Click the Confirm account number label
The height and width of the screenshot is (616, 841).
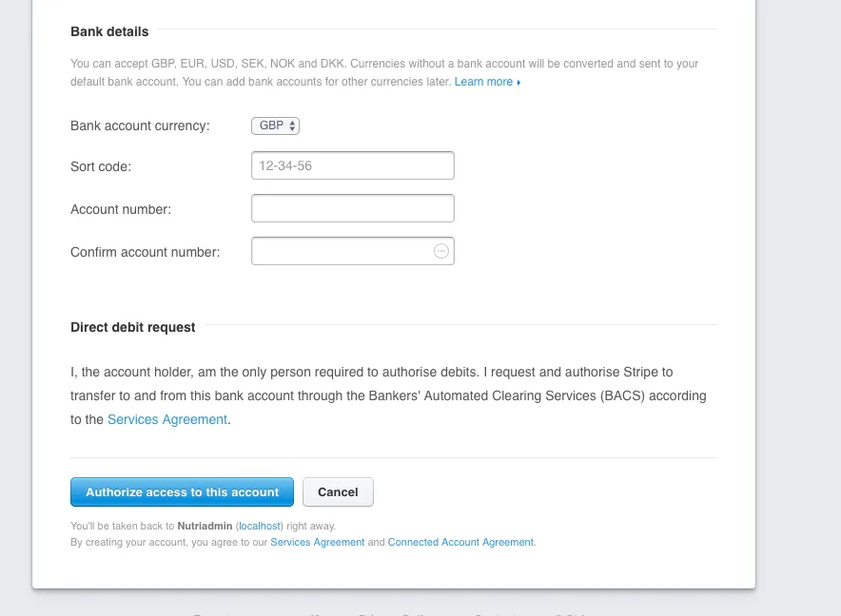pos(145,252)
